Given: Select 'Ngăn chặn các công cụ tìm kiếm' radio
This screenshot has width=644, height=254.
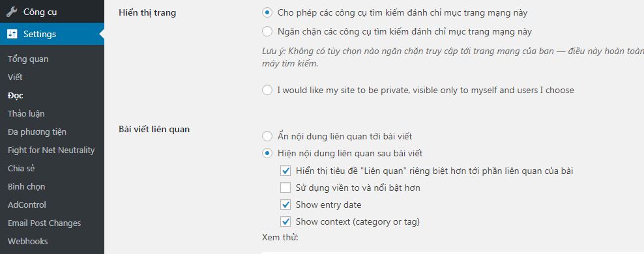Looking at the screenshot, I should [267, 31].
